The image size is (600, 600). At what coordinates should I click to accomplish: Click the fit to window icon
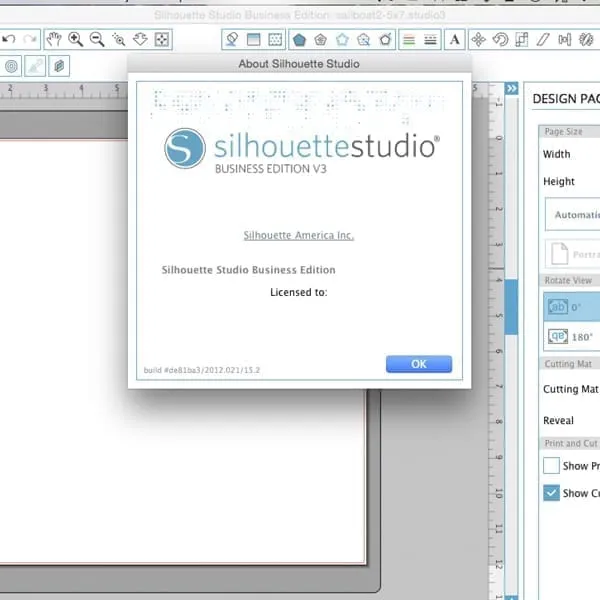click(163, 39)
